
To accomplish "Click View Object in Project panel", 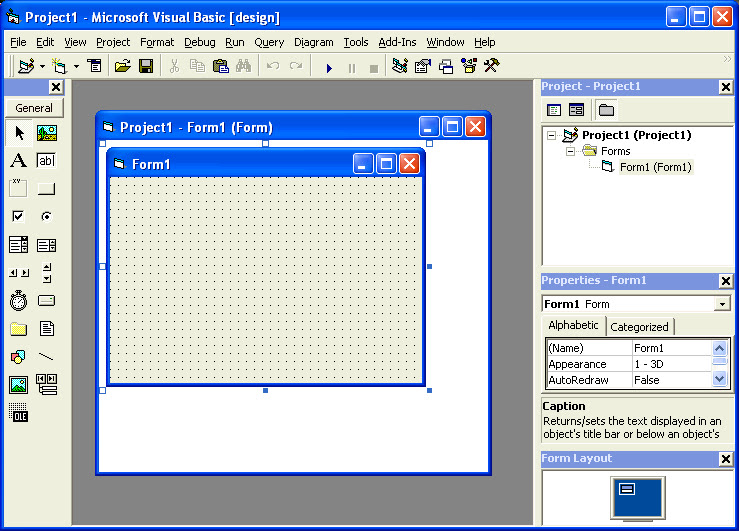I will [576, 110].
